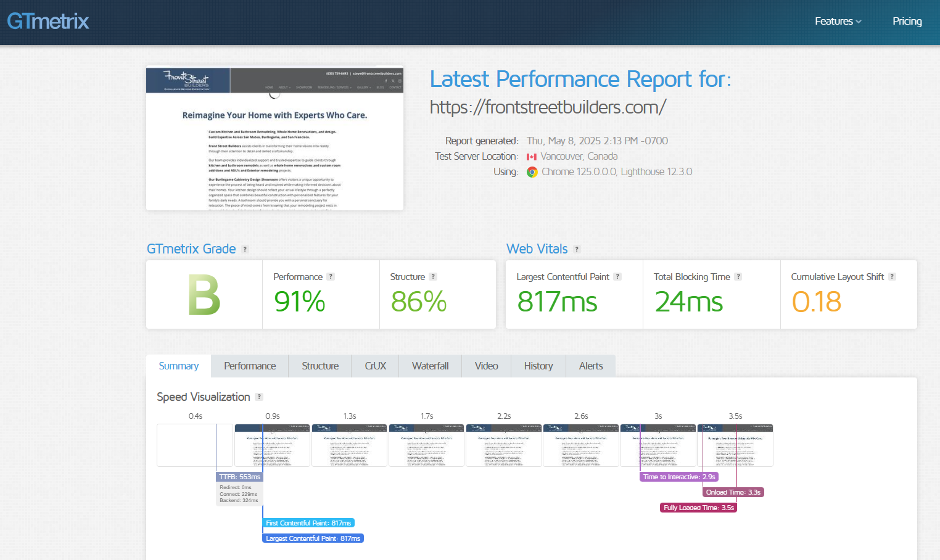Open the History tab

click(x=538, y=366)
